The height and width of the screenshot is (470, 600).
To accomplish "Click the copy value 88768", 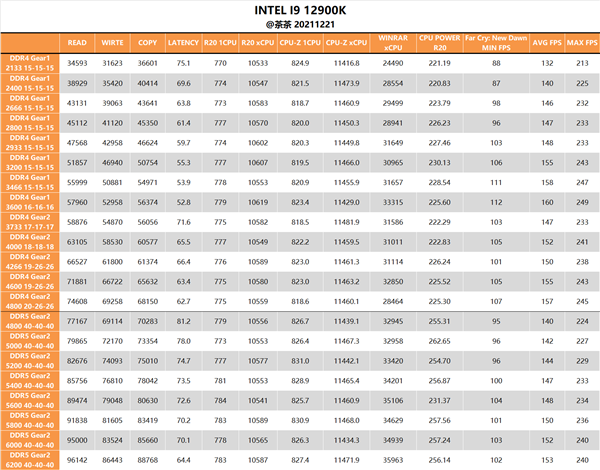I will [148, 460].
